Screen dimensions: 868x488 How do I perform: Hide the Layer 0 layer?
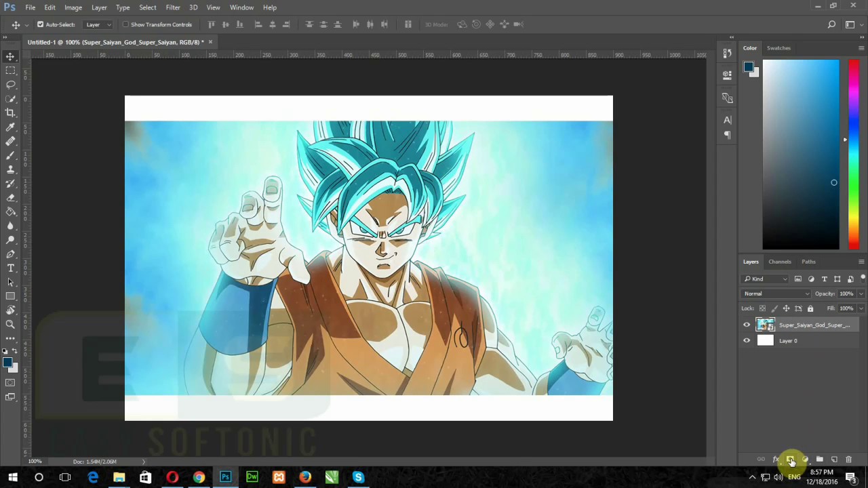[747, 341]
